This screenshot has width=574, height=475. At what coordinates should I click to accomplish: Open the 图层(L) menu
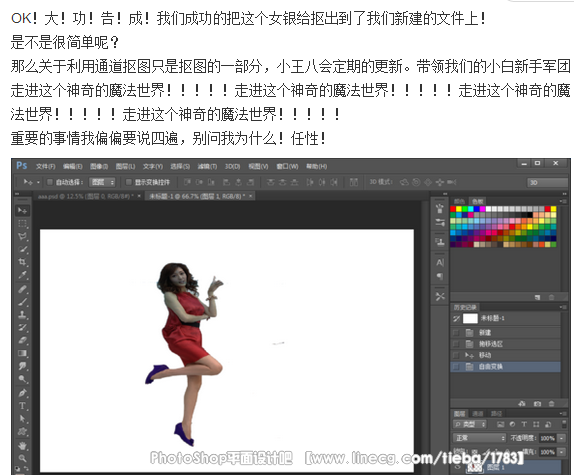[x=126, y=167]
